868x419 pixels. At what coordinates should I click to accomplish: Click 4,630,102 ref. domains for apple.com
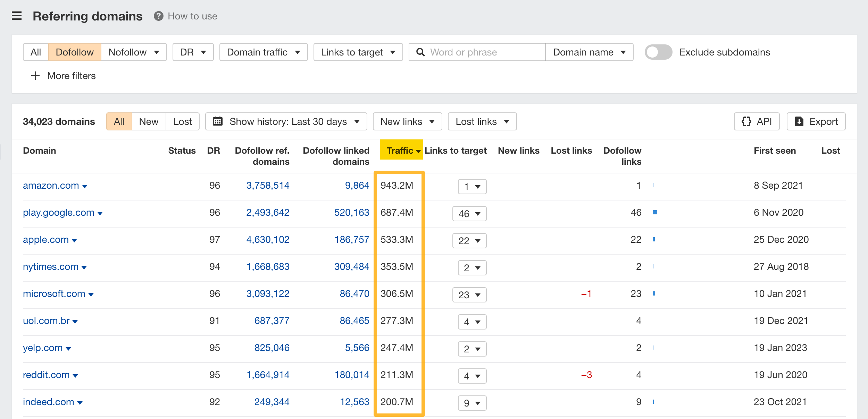[x=268, y=240]
